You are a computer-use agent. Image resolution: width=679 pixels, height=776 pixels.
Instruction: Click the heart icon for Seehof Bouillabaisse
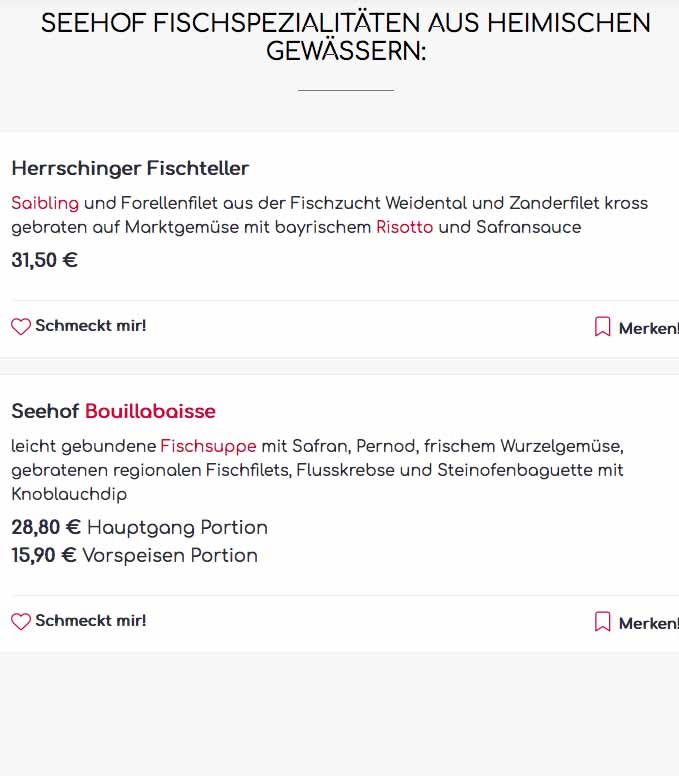tap(21, 621)
